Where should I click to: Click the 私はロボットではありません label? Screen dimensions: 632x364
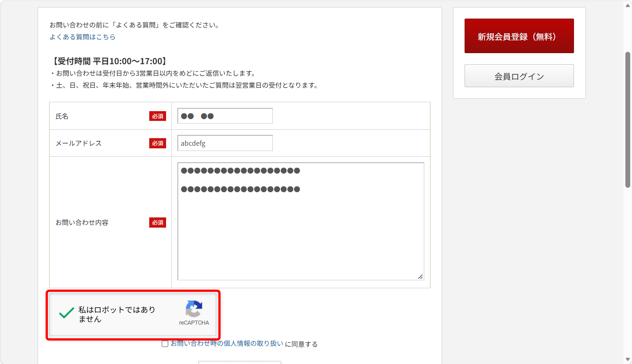tap(117, 314)
